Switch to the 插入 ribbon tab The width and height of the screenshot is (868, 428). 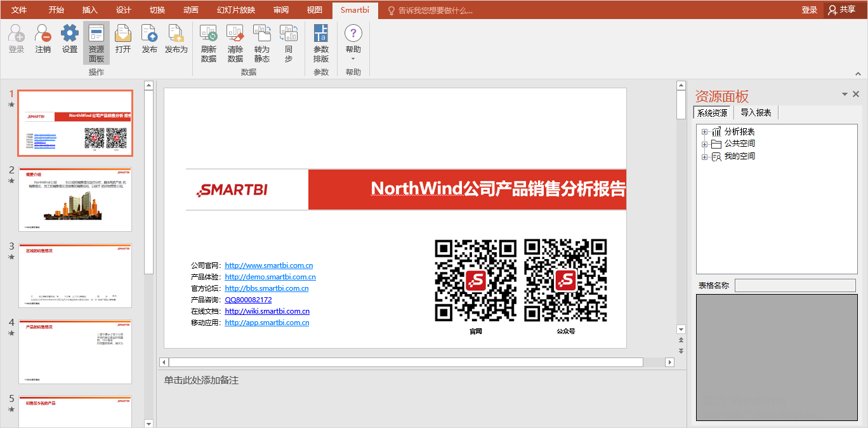[90, 10]
